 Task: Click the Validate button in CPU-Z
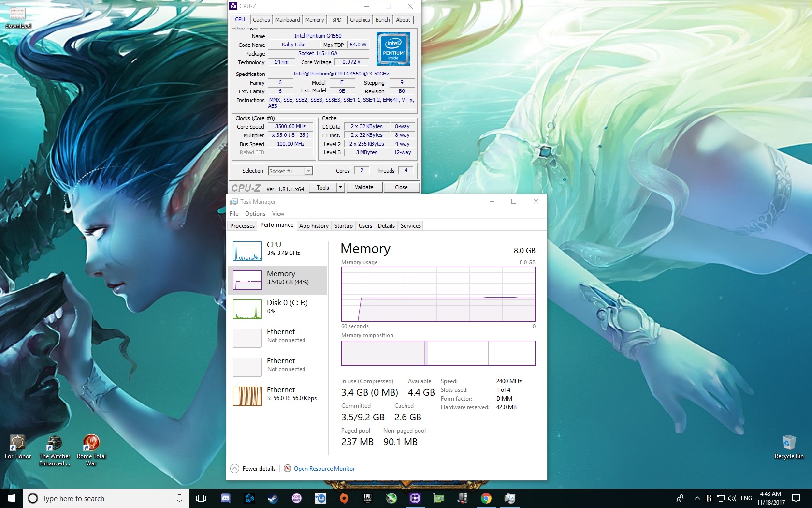[x=364, y=187]
